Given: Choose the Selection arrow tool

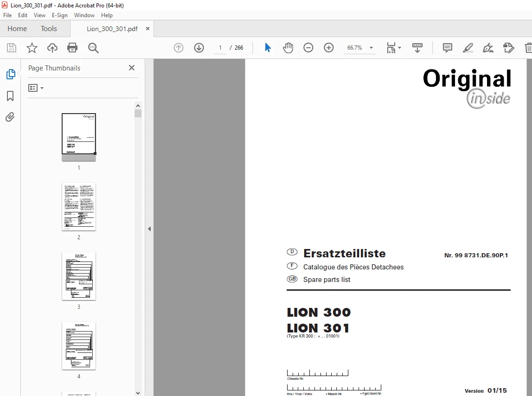Looking at the screenshot, I should point(268,48).
